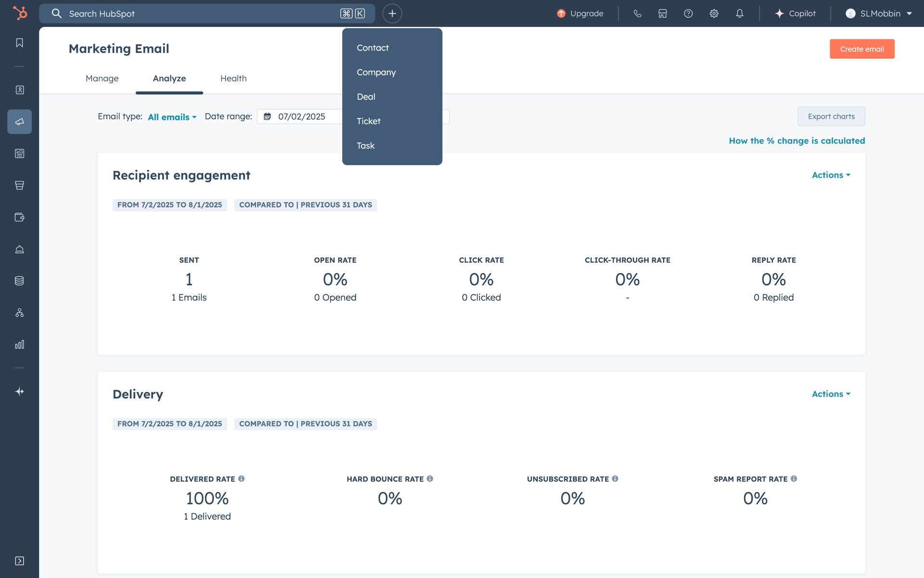Viewport: 924px width, 578px height.
Task: Click the info icon next to Spam Report Rate
Action: (x=794, y=479)
